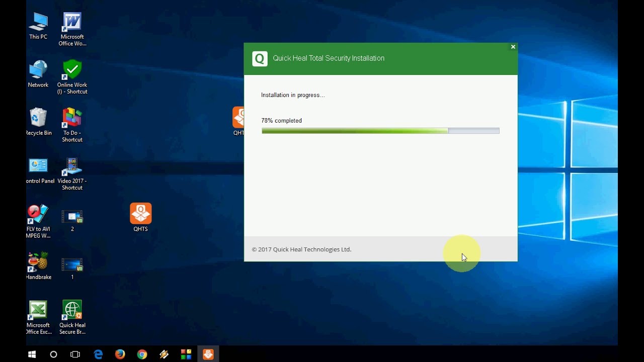Viewport: 644px width, 362px height.
Task: Open Cortana search circle on taskbar
Action: pos(54,354)
